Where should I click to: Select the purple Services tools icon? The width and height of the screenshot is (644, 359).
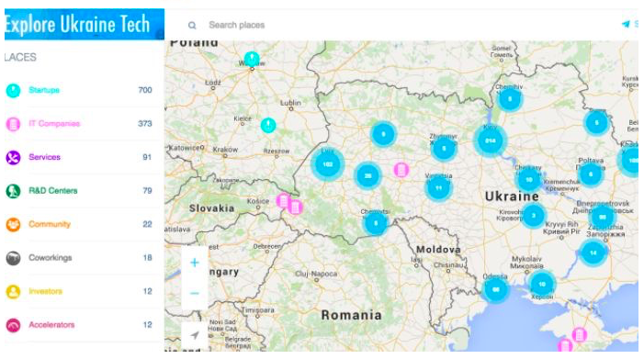tap(13, 157)
